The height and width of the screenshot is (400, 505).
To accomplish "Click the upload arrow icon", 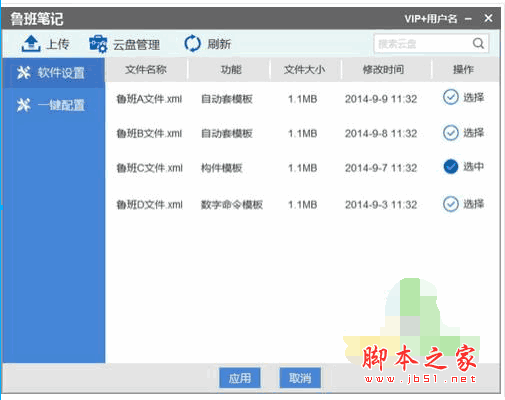I will 31,44.
